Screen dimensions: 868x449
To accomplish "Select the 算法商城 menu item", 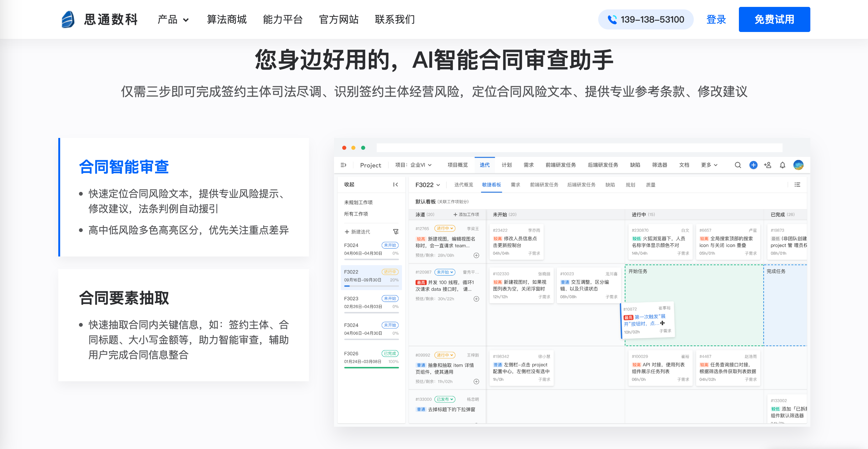I will (227, 19).
